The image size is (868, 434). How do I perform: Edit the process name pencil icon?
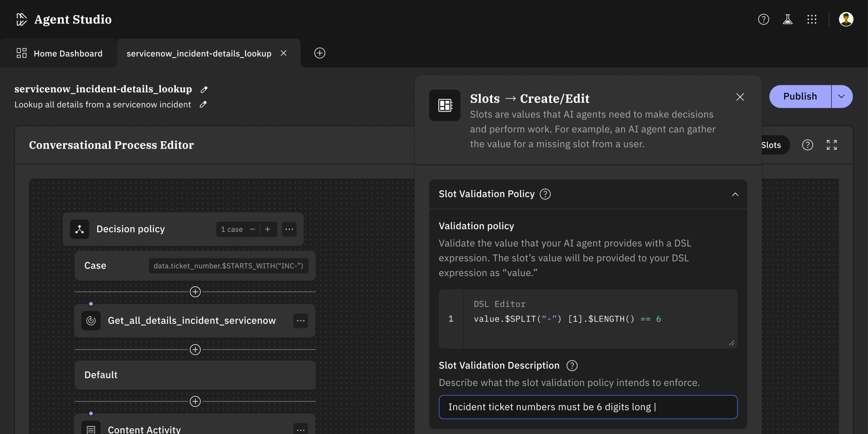click(204, 89)
